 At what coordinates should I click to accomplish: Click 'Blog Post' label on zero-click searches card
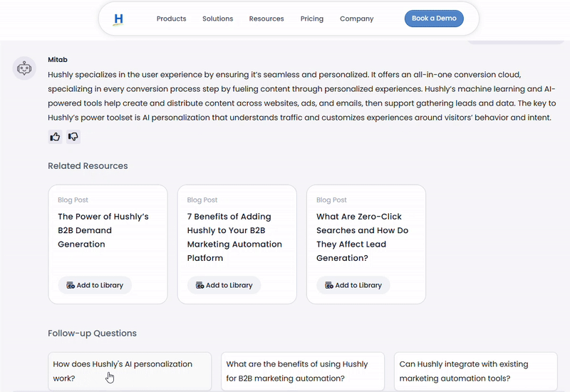(331, 200)
